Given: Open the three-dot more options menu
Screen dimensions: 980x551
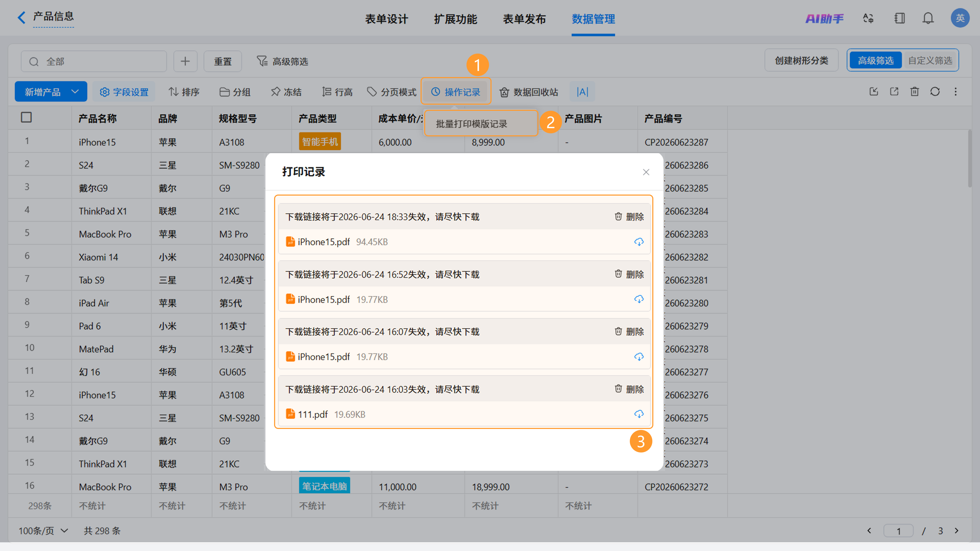Looking at the screenshot, I should point(955,91).
